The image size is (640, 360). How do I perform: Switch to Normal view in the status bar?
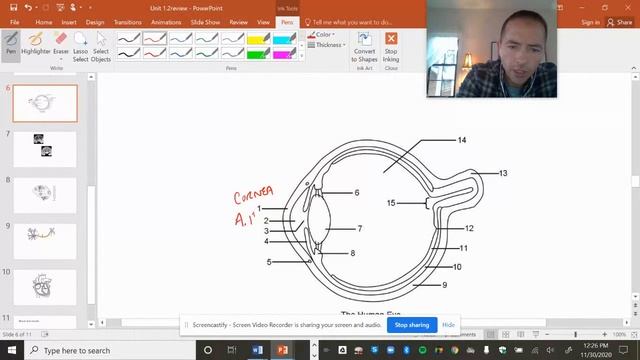pyautogui.click(x=491, y=334)
